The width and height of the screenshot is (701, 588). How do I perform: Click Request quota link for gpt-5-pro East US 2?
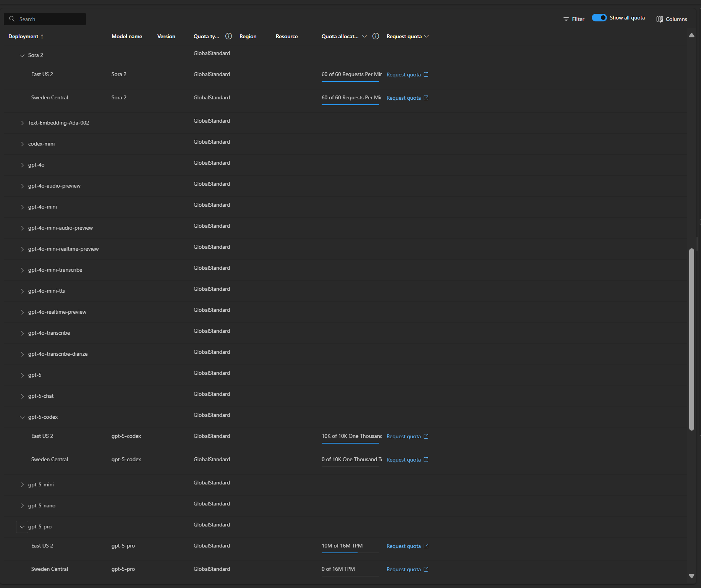(403, 546)
